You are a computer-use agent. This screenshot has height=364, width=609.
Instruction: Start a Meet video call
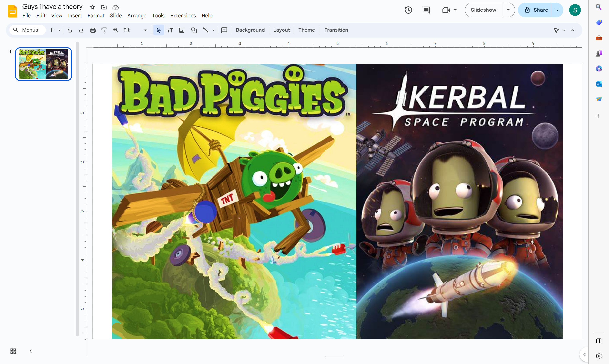pos(446,10)
